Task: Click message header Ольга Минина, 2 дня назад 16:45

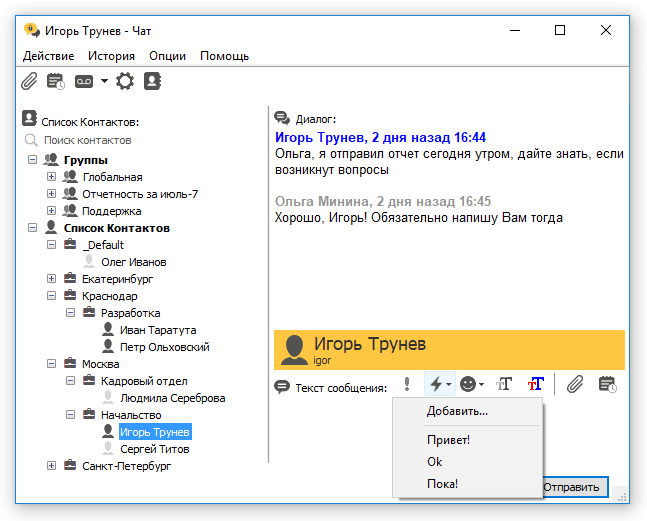Action: click(x=383, y=201)
